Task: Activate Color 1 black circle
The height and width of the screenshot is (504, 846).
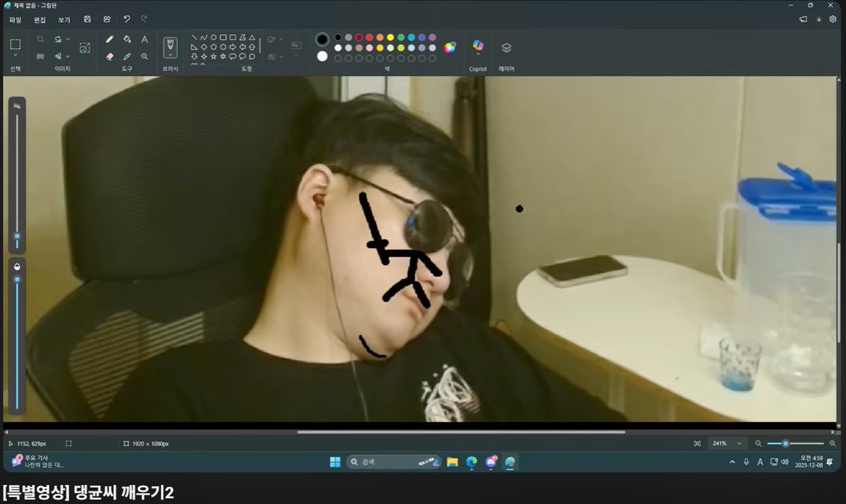Action: [322, 39]
